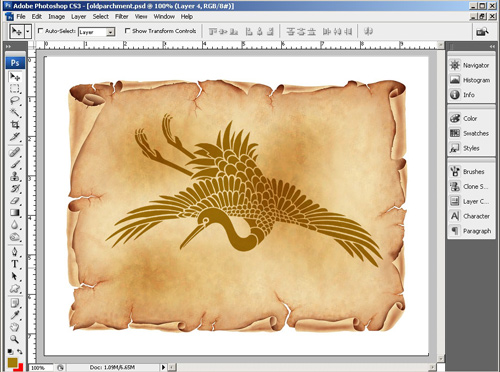Open the Navigator panel
Image resolution: width=500 pixels, height=372 pixels.
point(470,65)
